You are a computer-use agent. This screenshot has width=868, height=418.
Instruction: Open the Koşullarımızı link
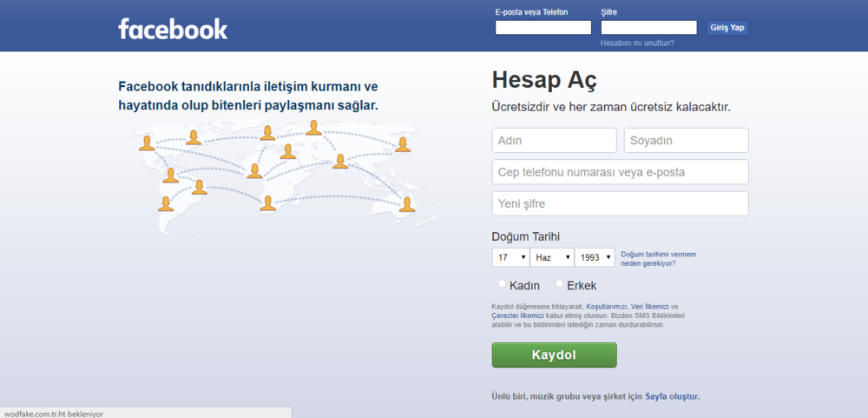(608, 307)
